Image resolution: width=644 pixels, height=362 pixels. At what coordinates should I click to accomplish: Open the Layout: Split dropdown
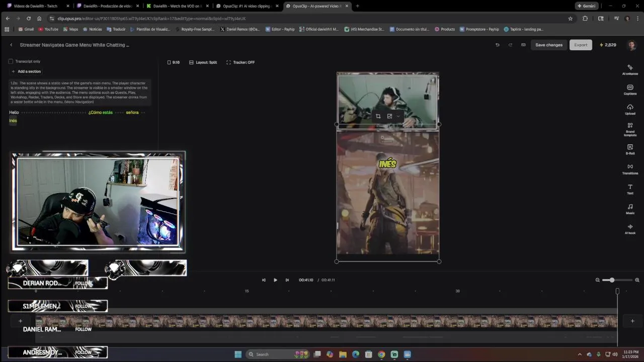203,62
